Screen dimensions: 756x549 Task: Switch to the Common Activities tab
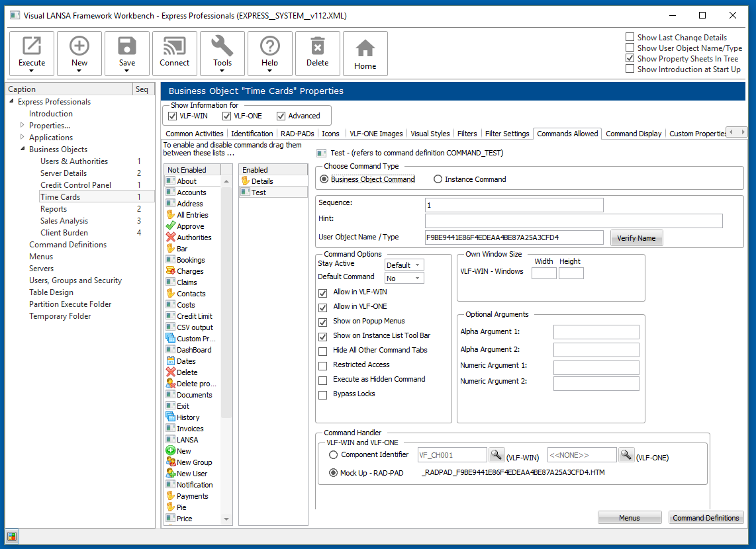click(x=195, y=134)
